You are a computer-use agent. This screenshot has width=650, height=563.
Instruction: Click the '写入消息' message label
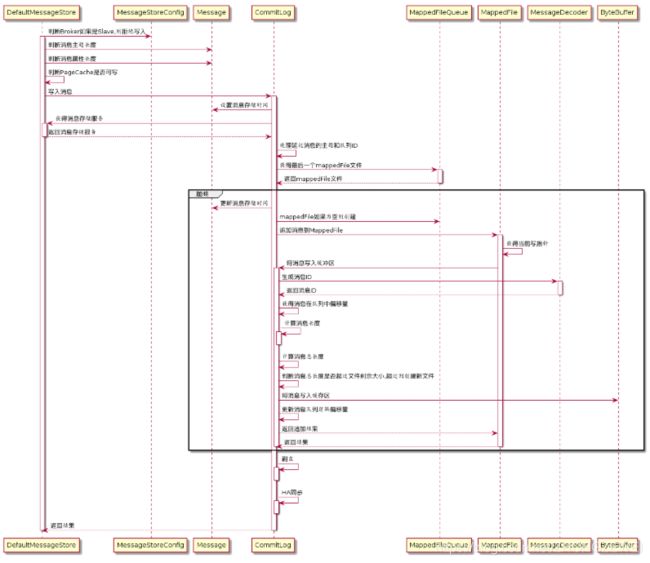point(60,92)
